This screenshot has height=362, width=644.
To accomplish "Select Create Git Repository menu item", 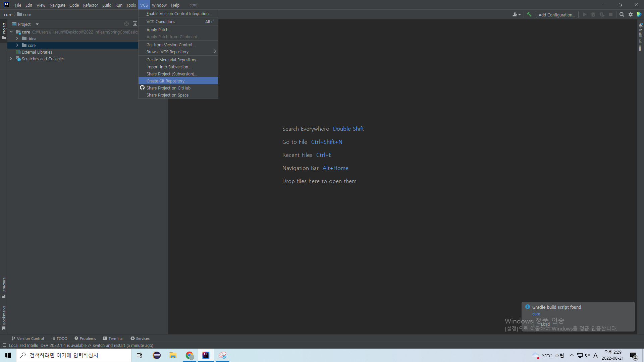I will pos(167,81).
